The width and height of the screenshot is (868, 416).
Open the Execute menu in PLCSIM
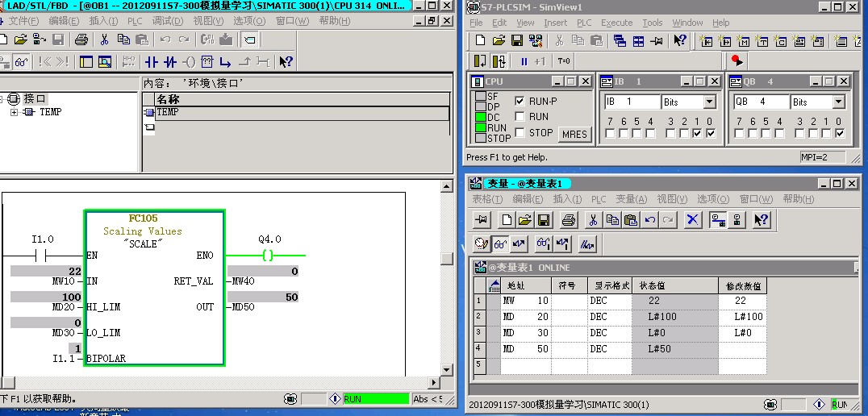click(x=616, y=23)
